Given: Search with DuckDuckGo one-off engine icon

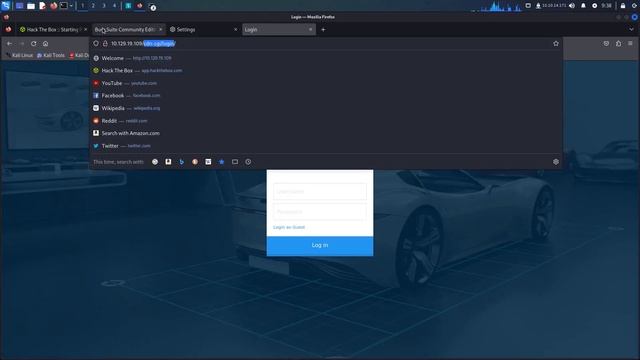Looking at the screenshot, I should click(x=195, y=162).
